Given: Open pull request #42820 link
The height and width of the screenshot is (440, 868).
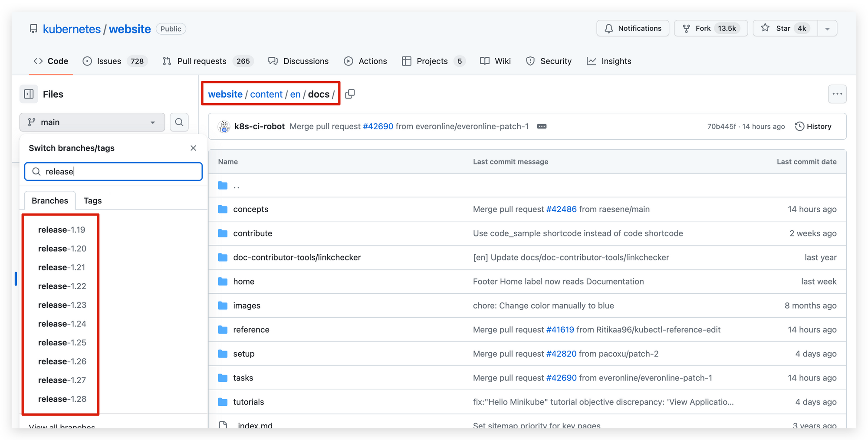Looking at the screenshot, I should (561, 354).
